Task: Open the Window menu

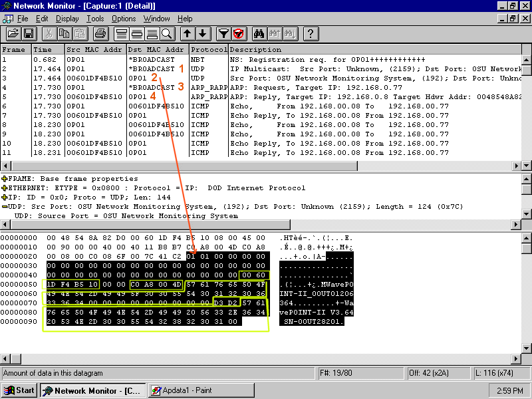Action: tap(156, 19)
